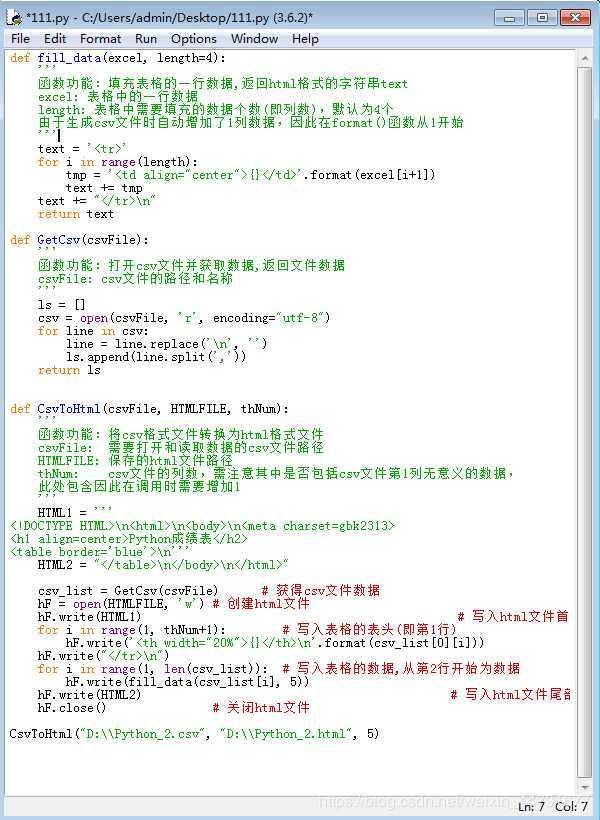The height and width of the screenshot is (820, 600).
Task: Click the 'hF.write(HTML1)' statement
Action: click(x=89, y=617)
